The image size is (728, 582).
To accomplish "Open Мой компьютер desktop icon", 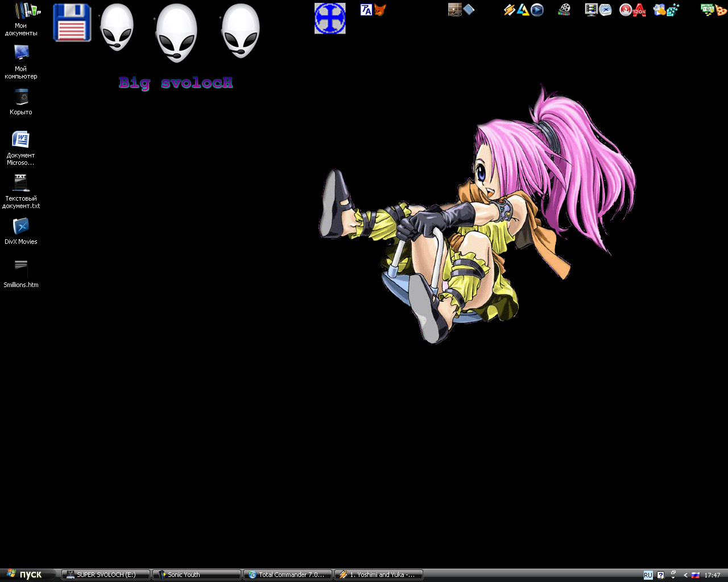I will (21, 62).
